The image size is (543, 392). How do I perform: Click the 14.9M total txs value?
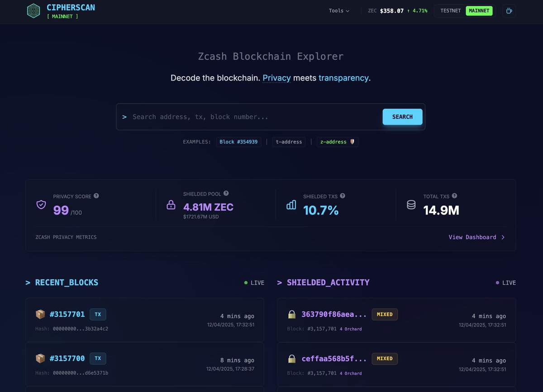pos(441,210)
